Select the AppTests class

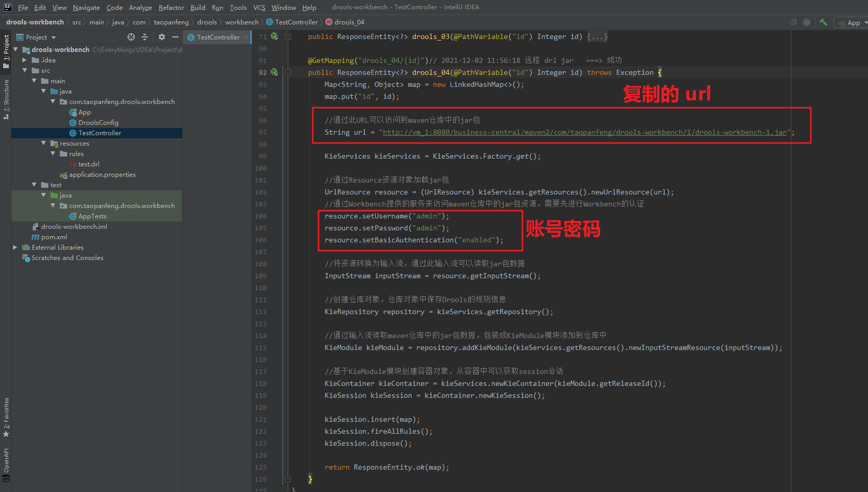(x=92, y=216)
